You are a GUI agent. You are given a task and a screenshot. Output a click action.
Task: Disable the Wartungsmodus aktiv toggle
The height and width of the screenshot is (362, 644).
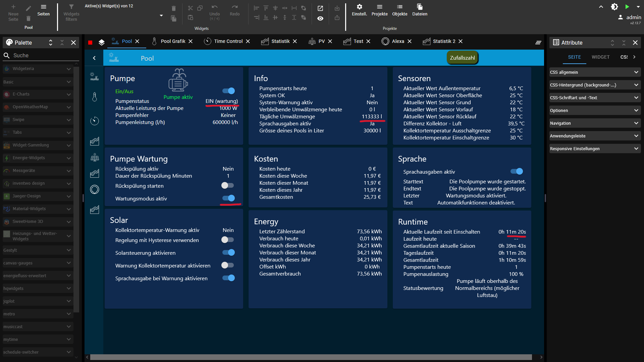(x=228, y=198)
